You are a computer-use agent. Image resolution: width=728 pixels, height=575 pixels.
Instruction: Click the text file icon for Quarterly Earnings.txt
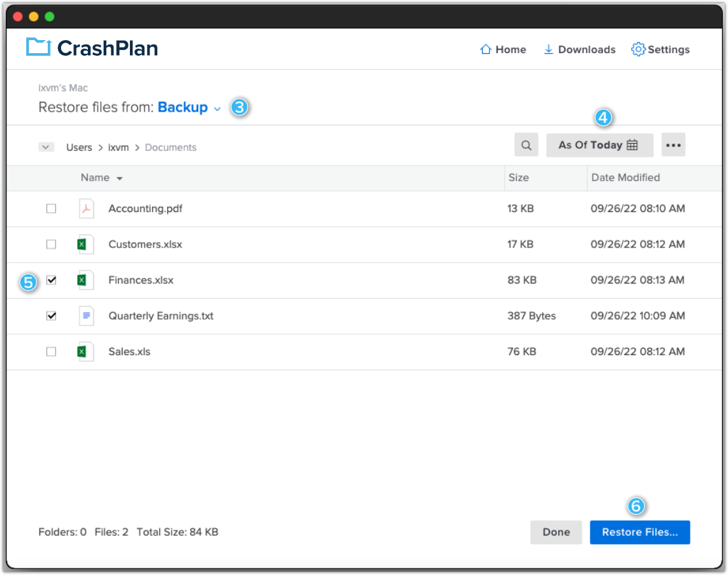coord(86,316)
